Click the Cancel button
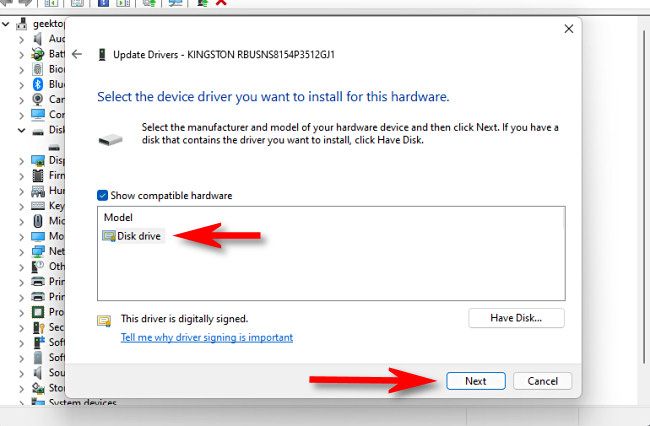650x426 pixels. 542,381
